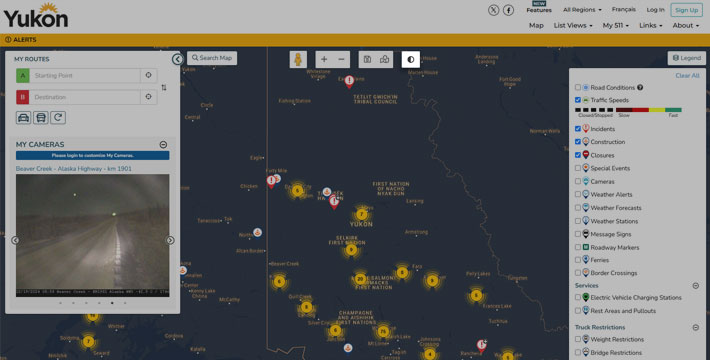Click the Sign Up button

686,10
